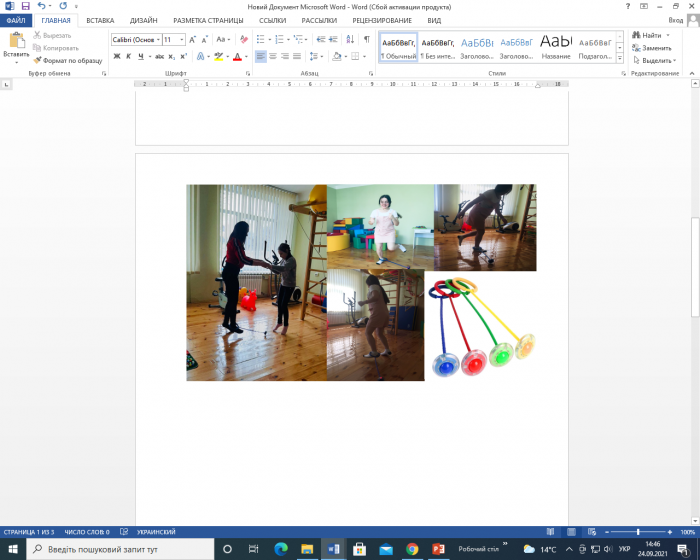Start a bulleted list
The width and height of the screenshot is (700, 560).
(259, 40)
